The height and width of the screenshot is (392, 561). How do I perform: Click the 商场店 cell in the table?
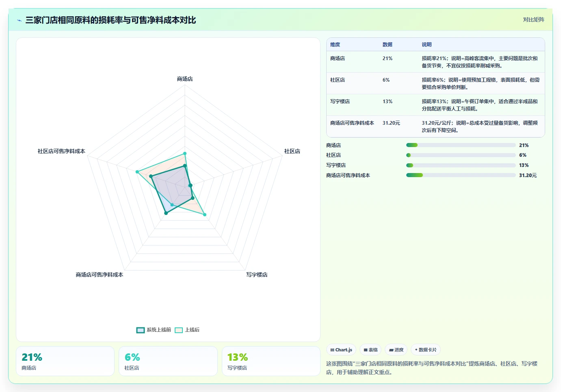tap(338, 58)
